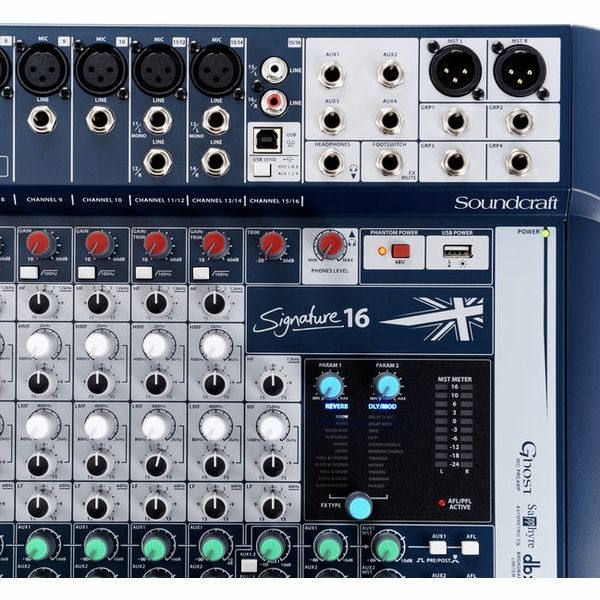
Task: Click the Signature 16 logo text
Action: [311, 319]
